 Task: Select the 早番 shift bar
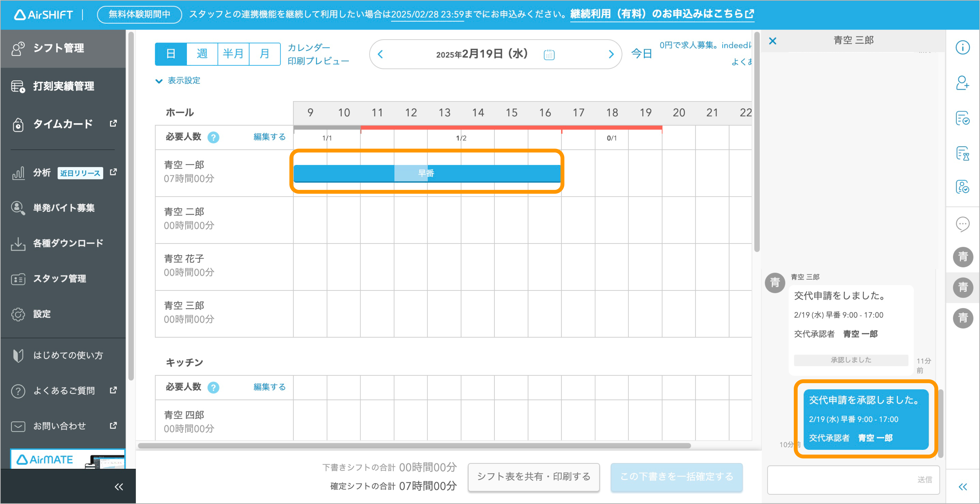[x=427, y=173]
